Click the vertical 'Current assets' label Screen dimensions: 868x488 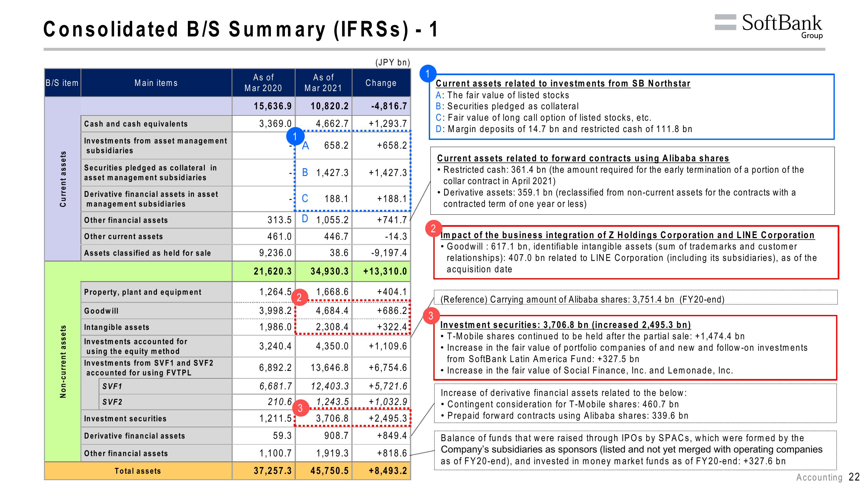(63, 179)
